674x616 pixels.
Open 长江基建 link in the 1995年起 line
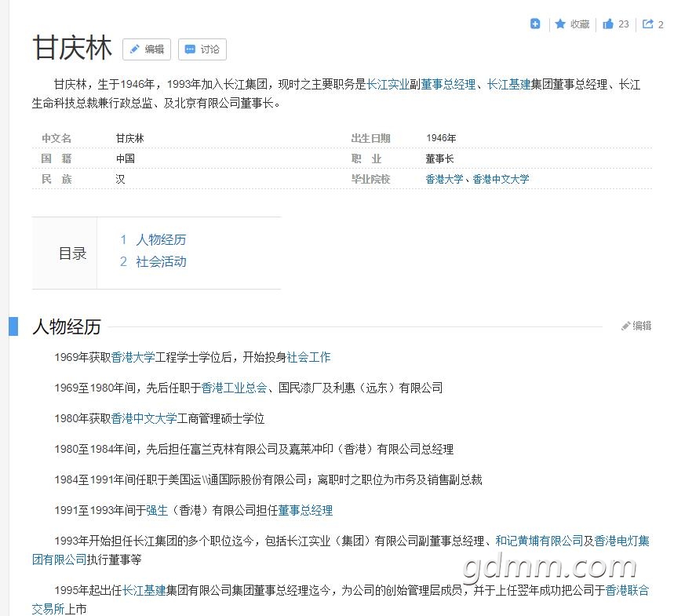point(144,590)
